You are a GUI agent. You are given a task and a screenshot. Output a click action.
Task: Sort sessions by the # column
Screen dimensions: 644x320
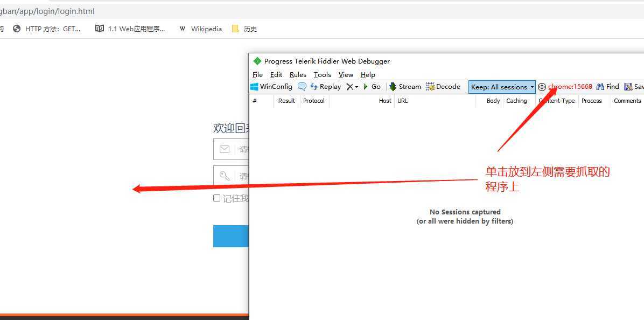pos(261,101)
